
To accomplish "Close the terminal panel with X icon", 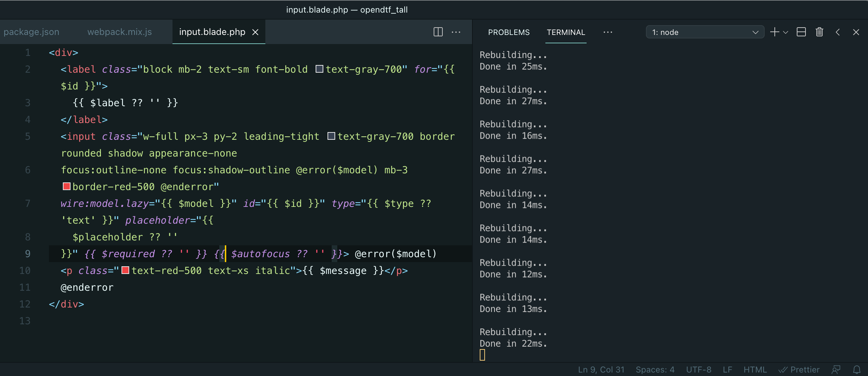I will (x=856, y=32).
